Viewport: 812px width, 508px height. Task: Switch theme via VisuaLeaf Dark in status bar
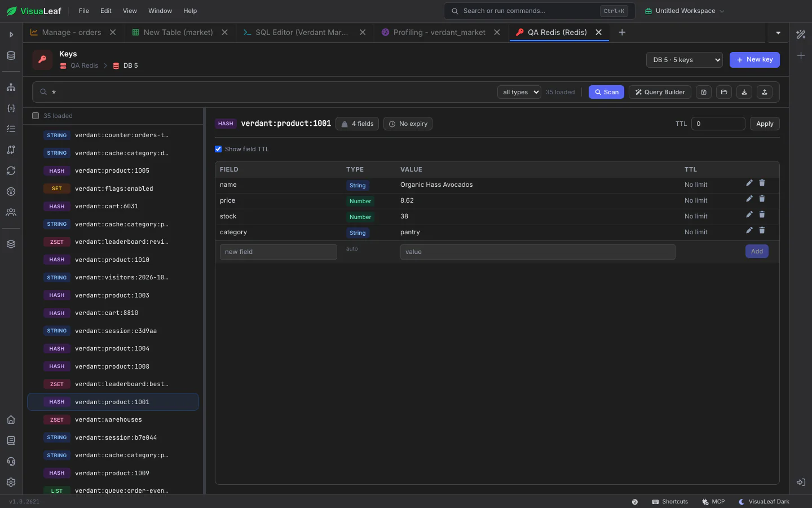click(764, 502)
